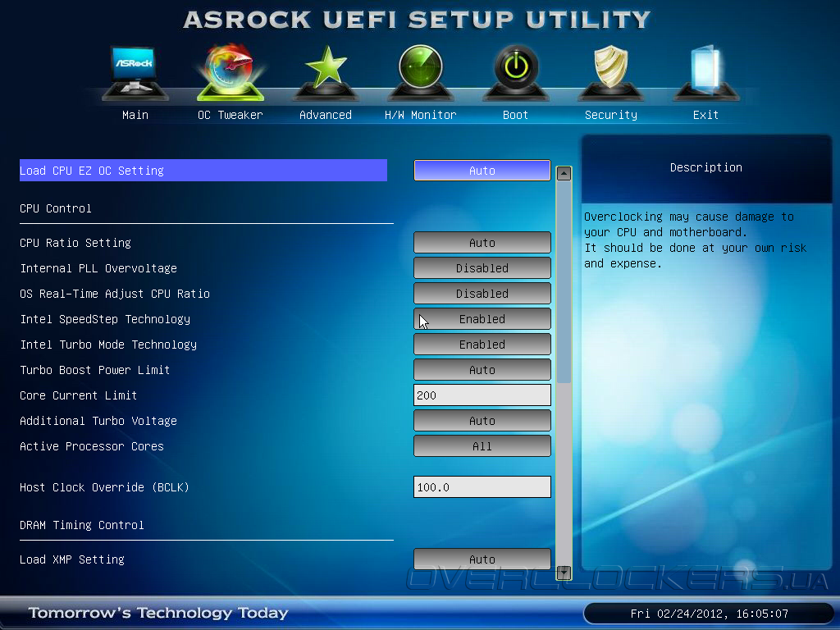Switch to the Advanced tab label
840x630 pixels.
[326, 115]
